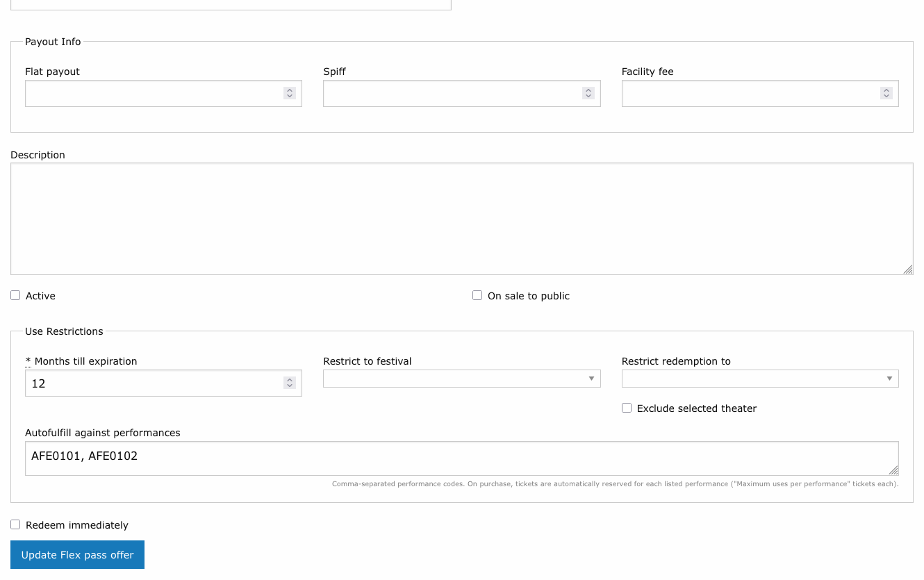Click the Facility fee number stepper
This screenshot has width=924, height=580.
point(886,93)
